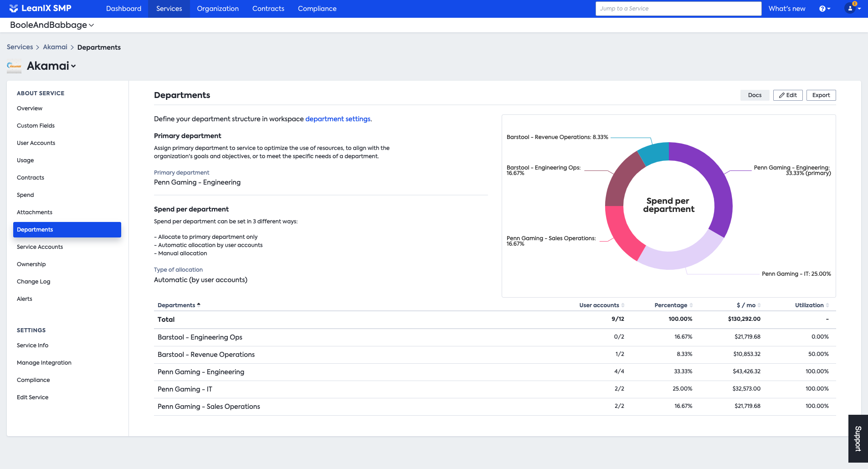Switch to the Contracts top navigation tab
Image resolution: width=868 pixels, height=469 pixels.
coord(268,9)
